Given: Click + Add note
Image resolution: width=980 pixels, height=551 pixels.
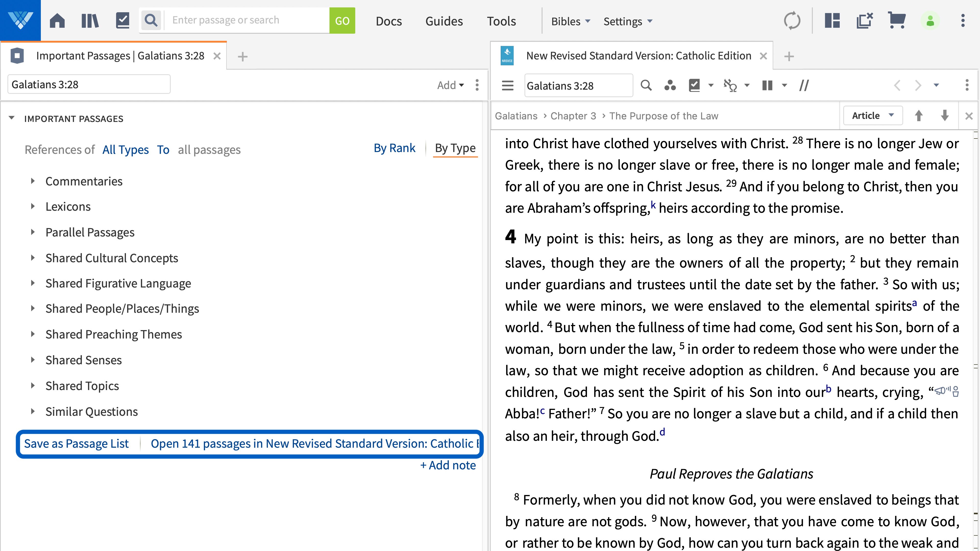Looking at the screenshot, I should [x=448, y=466].
